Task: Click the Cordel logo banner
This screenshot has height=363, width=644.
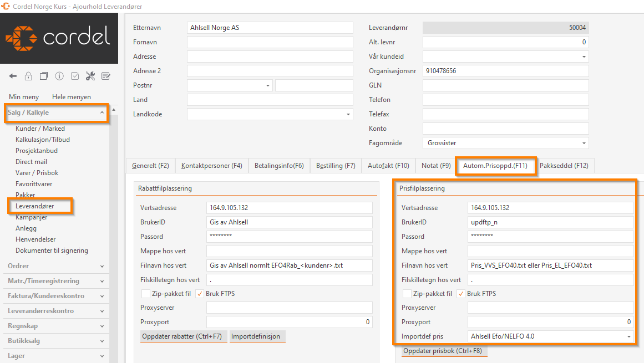Action: click(59, 38)
